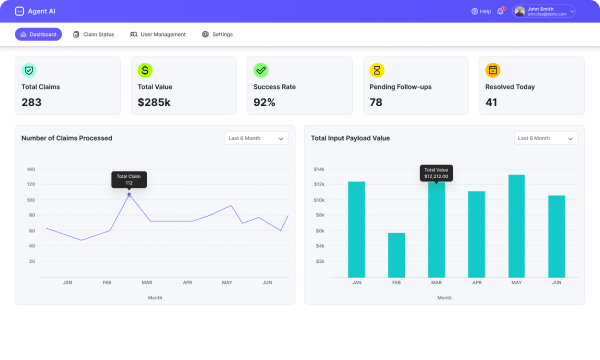The image size is (600, 360).
Task: Click the highlighted point on the claims line
Action: click(129, 194)
